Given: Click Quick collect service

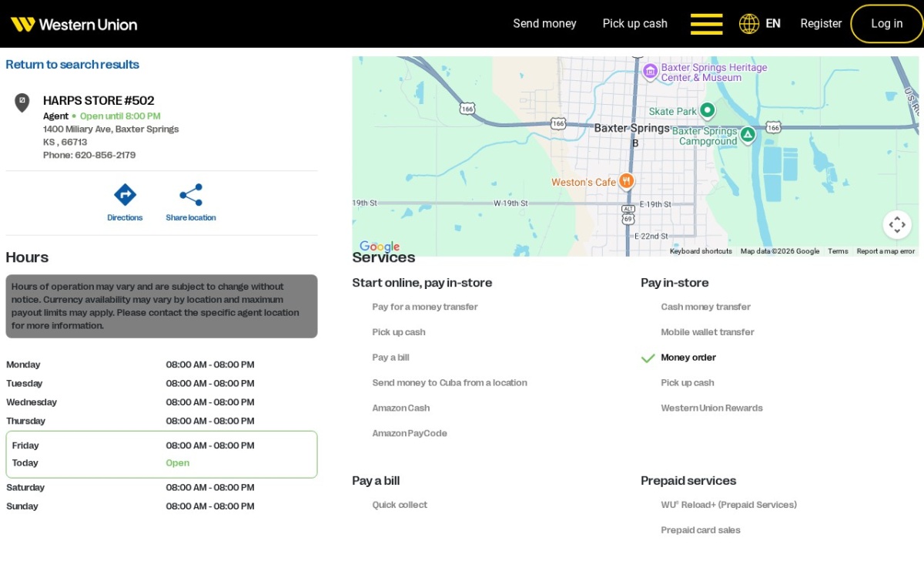Looking at the screenshot, I should [400, 505].
